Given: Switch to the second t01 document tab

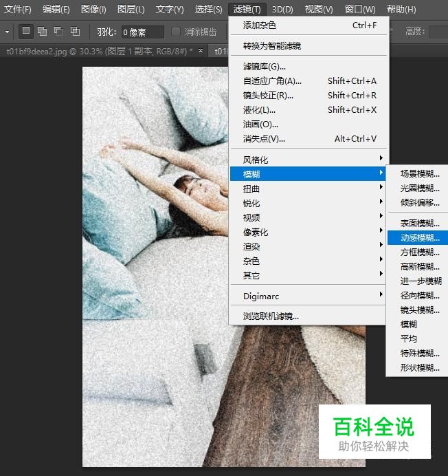Looking at the screenshot, I should 220,51.
